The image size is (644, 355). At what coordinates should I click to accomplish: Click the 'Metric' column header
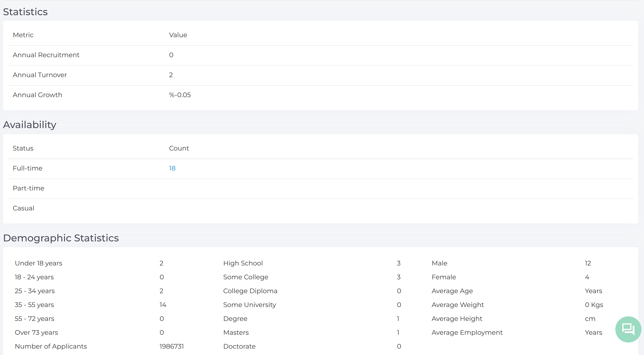coord(23,35)
